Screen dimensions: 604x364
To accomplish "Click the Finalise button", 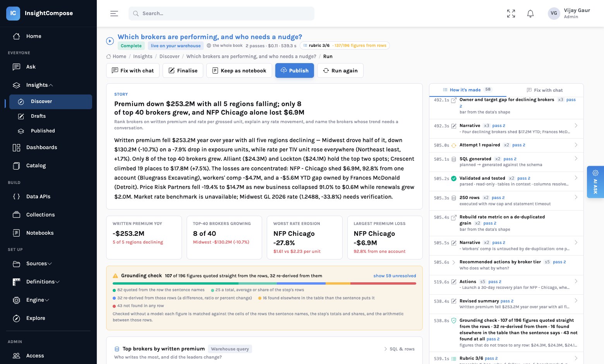I will click(183, 70).
